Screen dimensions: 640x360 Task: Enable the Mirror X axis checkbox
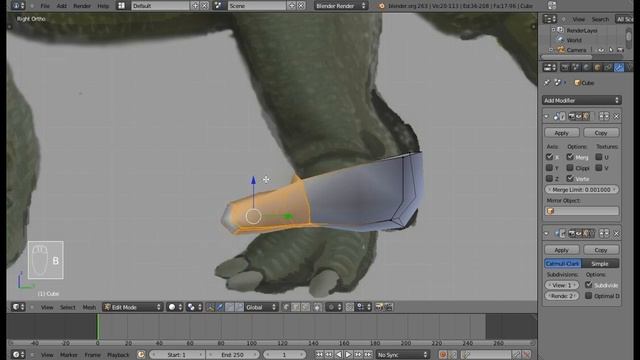[x=549, y=157]
